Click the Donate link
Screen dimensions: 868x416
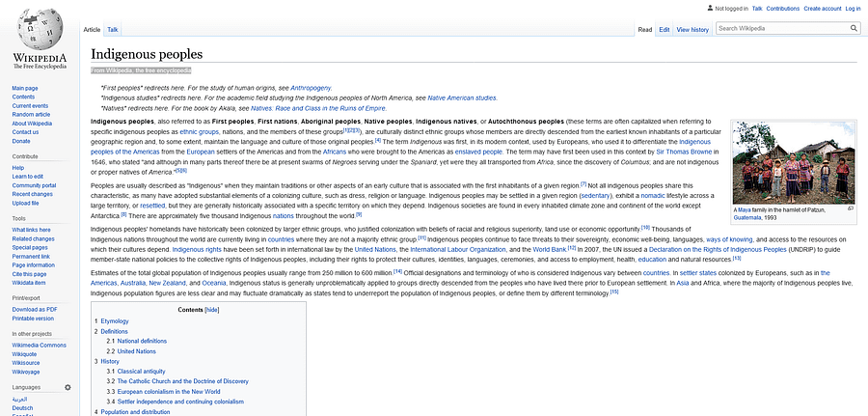[21, 141]
